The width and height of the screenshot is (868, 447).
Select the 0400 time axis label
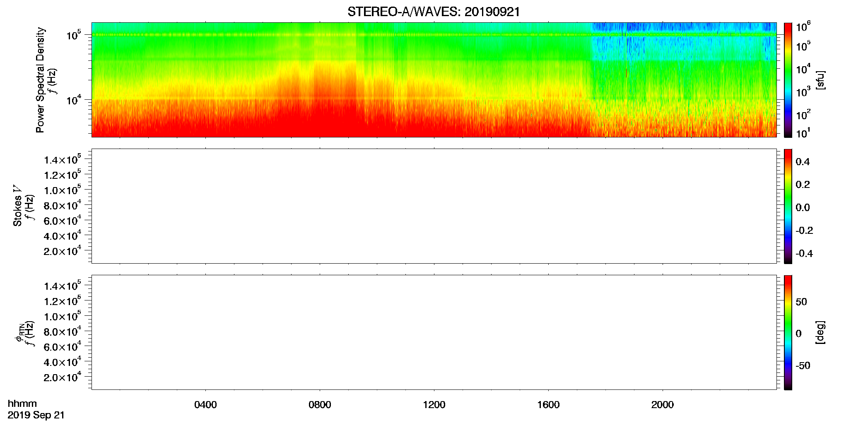pyautogui.click(x=205, y=405)
